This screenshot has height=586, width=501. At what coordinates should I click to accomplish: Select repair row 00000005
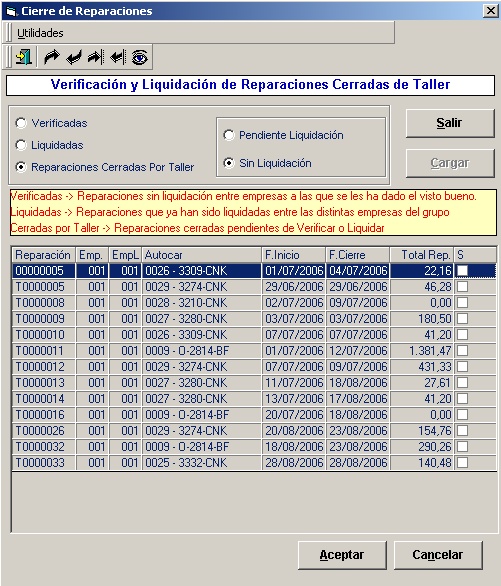tap(254, 270)
